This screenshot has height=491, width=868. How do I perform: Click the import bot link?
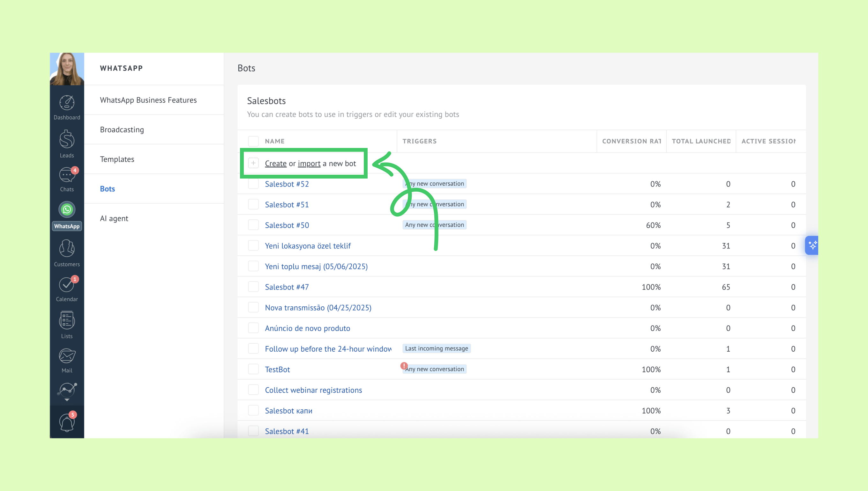(x=309, y=164)
